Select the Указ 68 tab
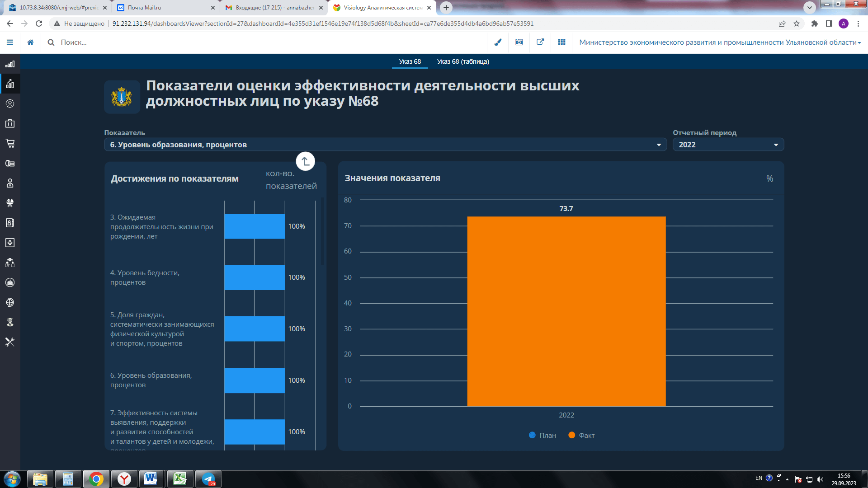Screen dimensions: 868x488 (410, 61)
